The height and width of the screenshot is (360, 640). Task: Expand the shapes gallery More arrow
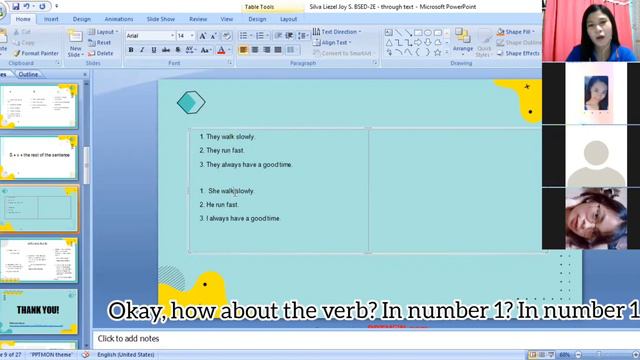[x=447, y=52]
